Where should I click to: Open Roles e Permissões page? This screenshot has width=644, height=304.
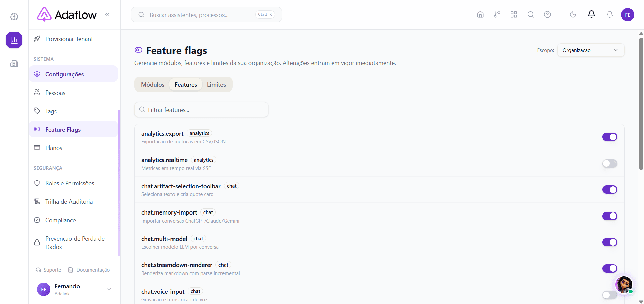coord(73,183)
